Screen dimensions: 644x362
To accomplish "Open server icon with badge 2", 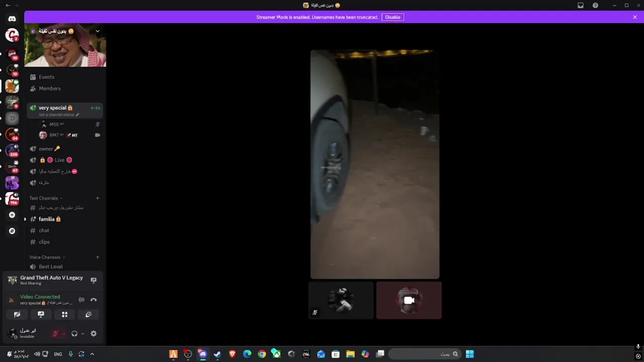I will click(12, 35).
